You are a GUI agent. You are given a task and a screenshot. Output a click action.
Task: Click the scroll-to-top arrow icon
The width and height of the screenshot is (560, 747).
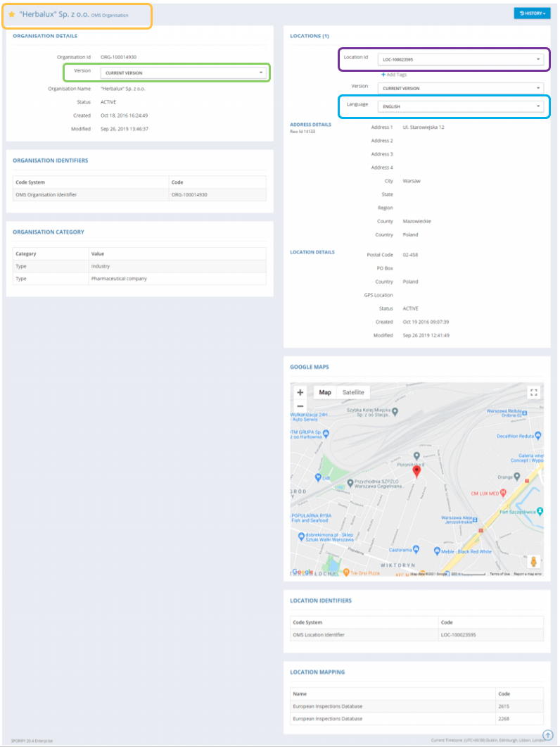pos(547,735)
